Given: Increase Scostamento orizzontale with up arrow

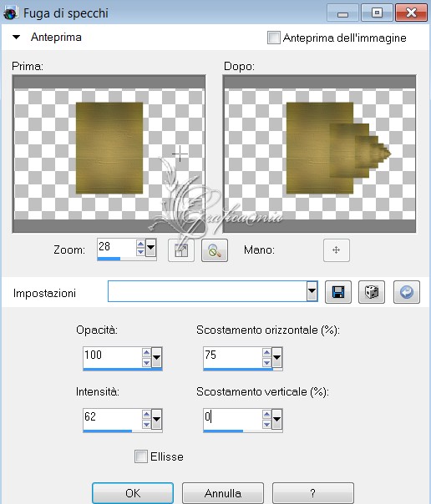Looking at the screenshot, I should click(x=266, y=352).
